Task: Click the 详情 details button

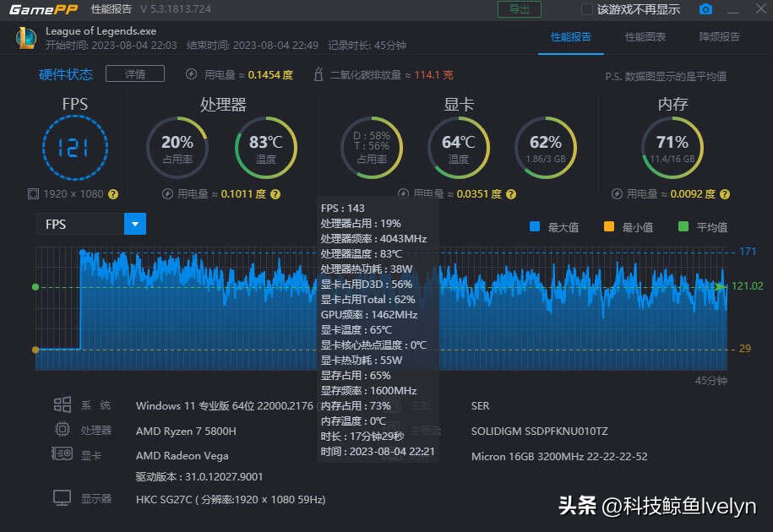Action: coord(134,73)
